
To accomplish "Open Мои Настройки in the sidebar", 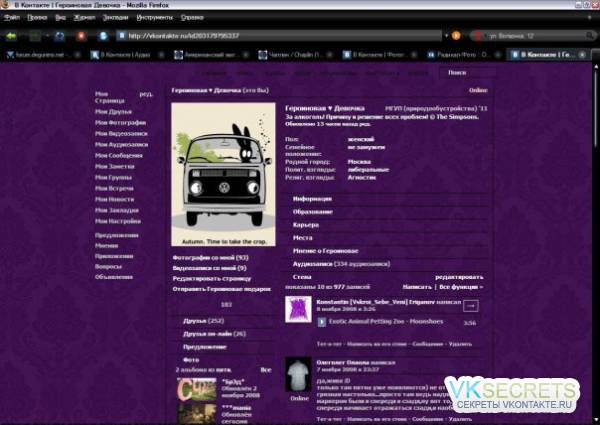I will tap(118, 221).
